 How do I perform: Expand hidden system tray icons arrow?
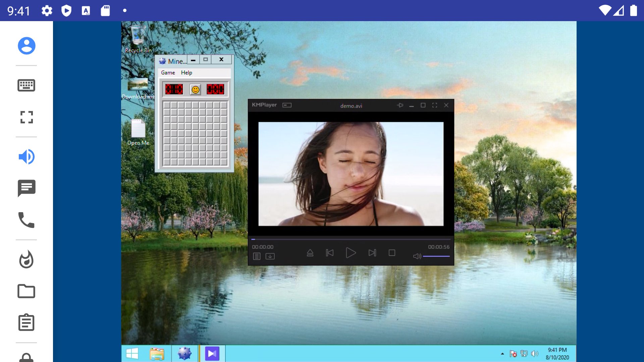pos(502,354)
